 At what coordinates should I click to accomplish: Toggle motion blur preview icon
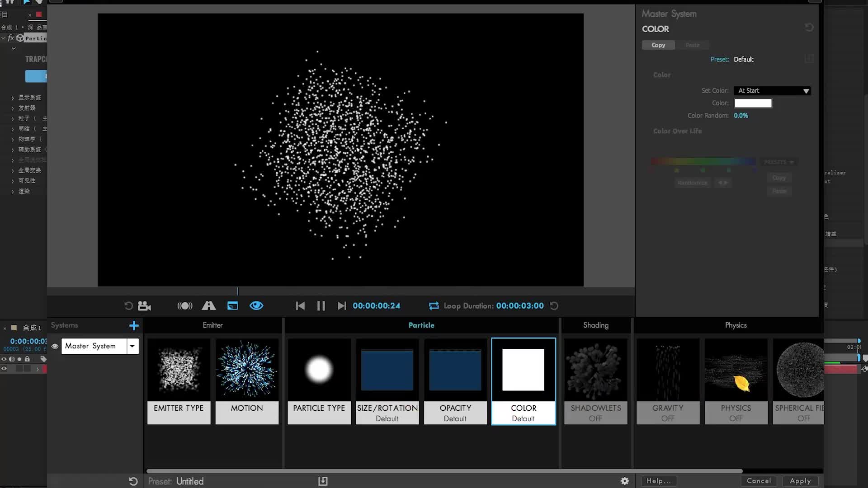pos(184,306)
